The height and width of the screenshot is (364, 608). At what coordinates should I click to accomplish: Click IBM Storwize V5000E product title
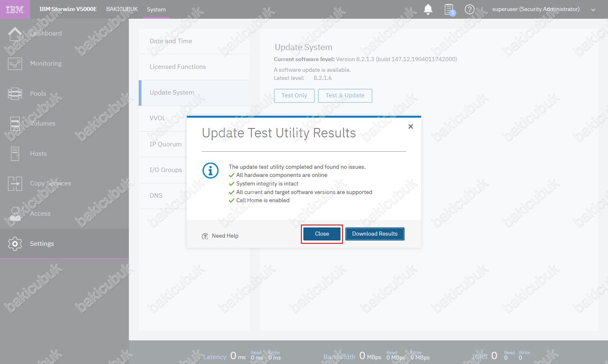68,9
